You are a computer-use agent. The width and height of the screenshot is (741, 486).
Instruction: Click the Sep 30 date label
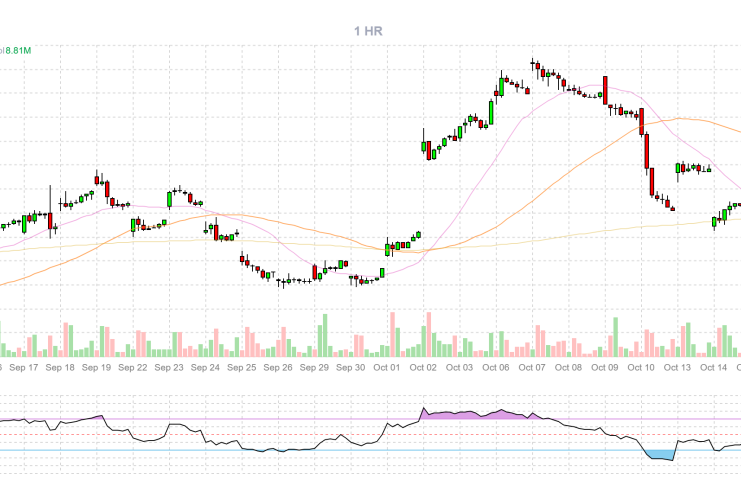pyautogui.click(x=350, y=368)
